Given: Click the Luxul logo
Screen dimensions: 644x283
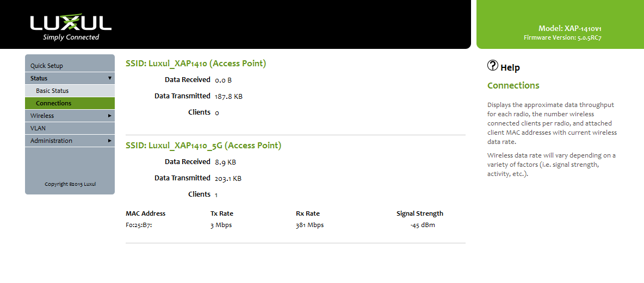Looking at the screenshot, I should click(71, 26).
